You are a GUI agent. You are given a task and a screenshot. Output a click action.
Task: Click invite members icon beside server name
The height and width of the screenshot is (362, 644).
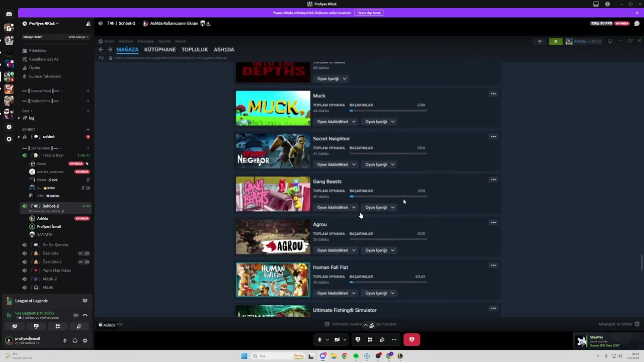click(x=88, y=24)
